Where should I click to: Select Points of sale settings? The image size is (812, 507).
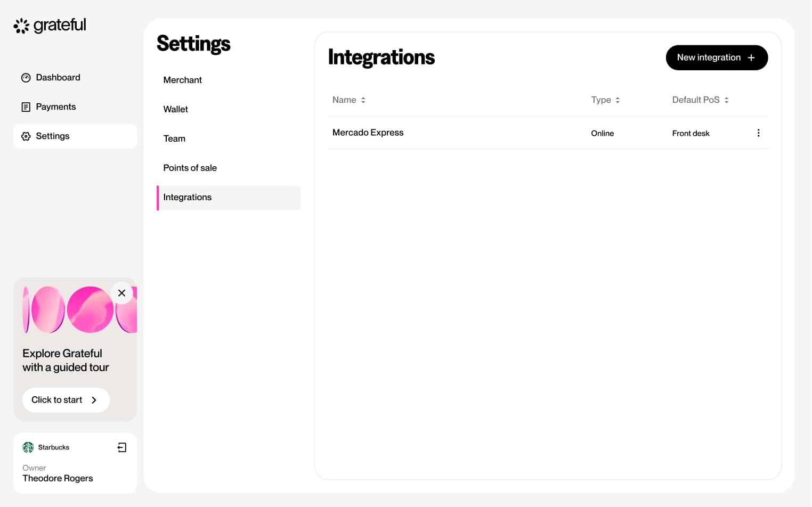(190, 168)
